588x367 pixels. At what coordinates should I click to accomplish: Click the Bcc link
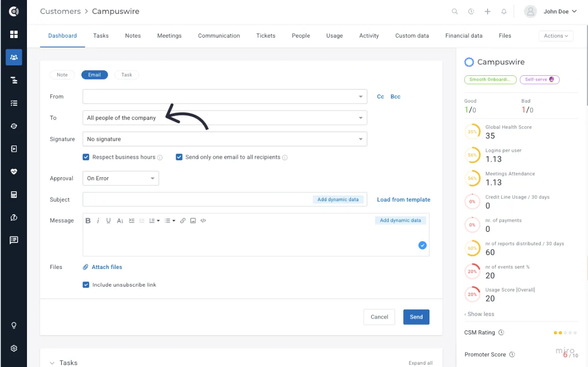point(396,97)
